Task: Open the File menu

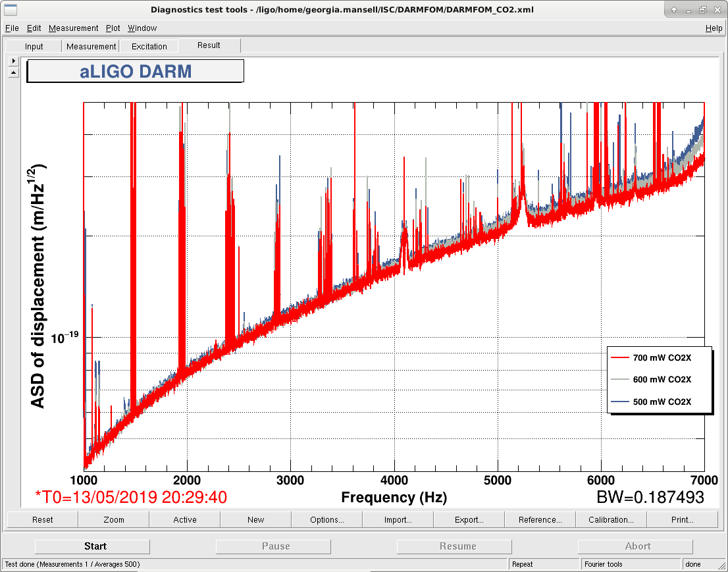Action: (x=12, y=28)
